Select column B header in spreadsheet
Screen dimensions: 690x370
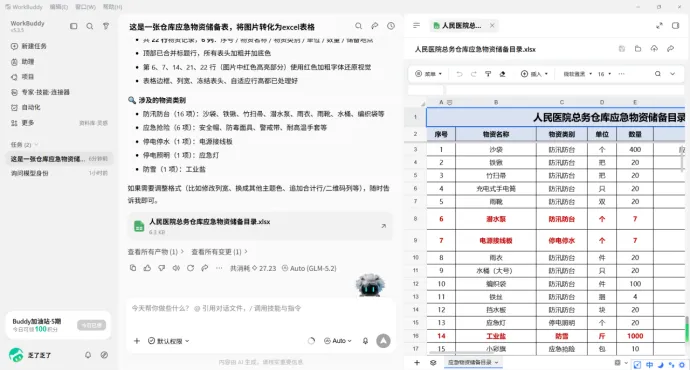coord(496,102)
